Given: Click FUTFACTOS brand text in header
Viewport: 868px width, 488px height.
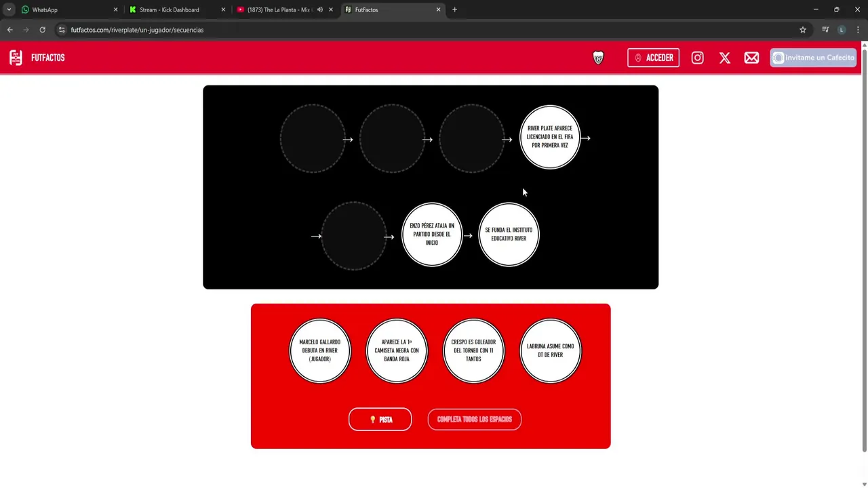Looking at the screenshot, I should (47, 58).
